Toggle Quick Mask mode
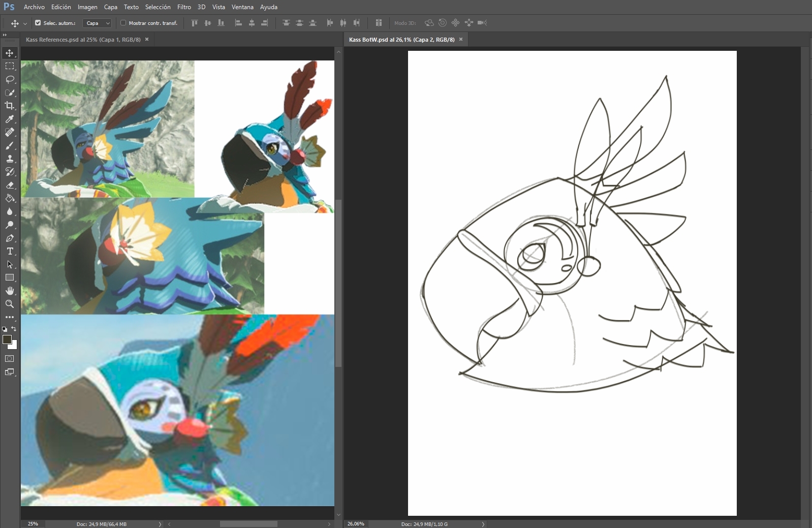 [x=10, y=359]
